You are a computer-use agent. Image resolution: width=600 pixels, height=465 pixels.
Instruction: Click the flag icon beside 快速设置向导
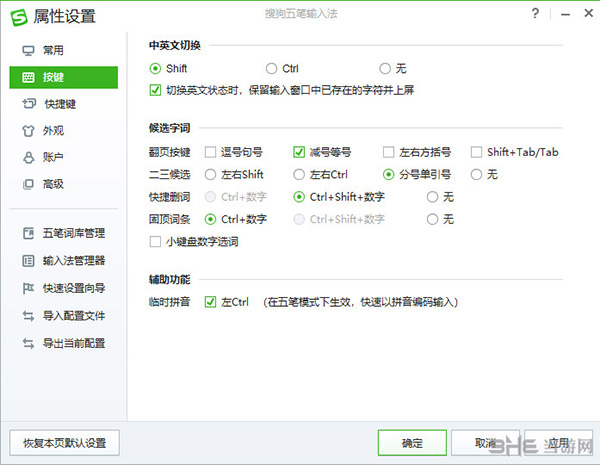pos(28,288)
